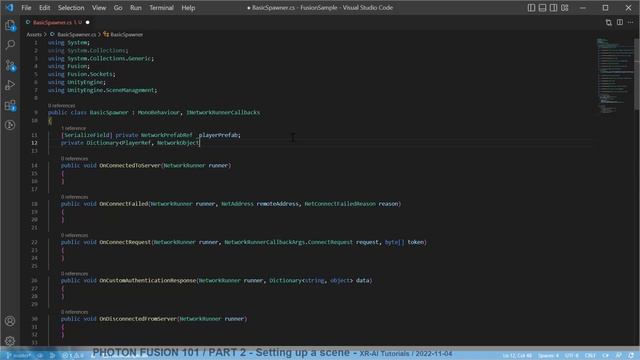Open the Extensions view

point(10,105)
